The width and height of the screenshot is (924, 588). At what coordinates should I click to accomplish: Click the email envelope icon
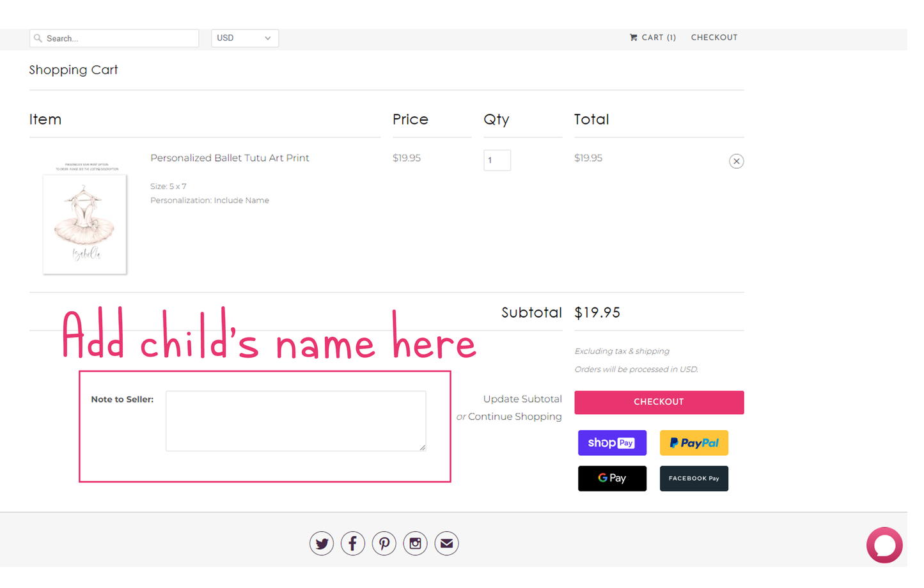[x=446, y=544]
